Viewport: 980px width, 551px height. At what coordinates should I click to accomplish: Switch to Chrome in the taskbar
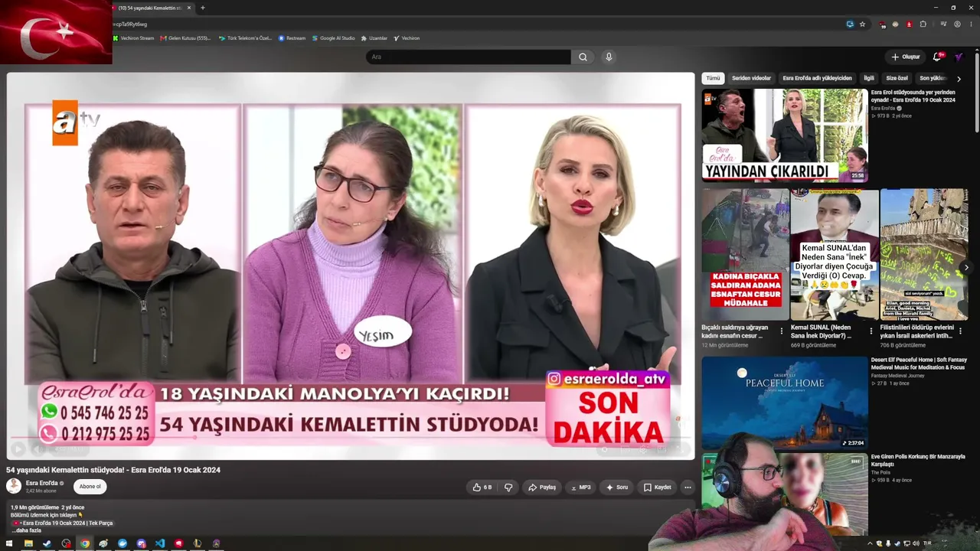85,543
